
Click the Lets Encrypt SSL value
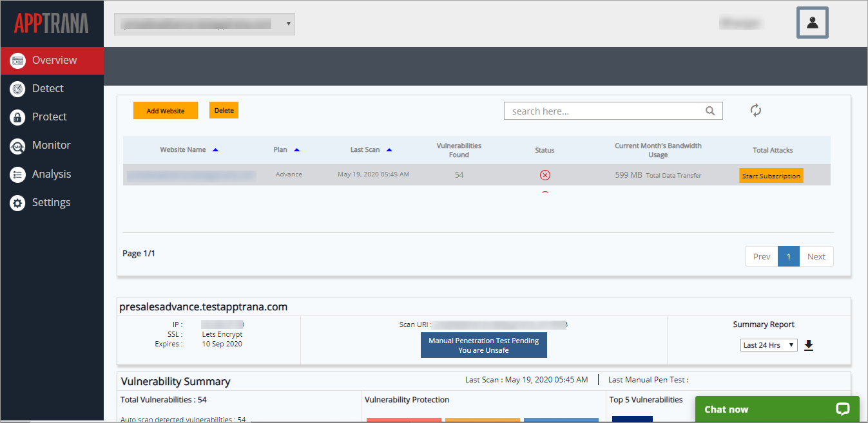pyautogui.click(x=222, y=334)
